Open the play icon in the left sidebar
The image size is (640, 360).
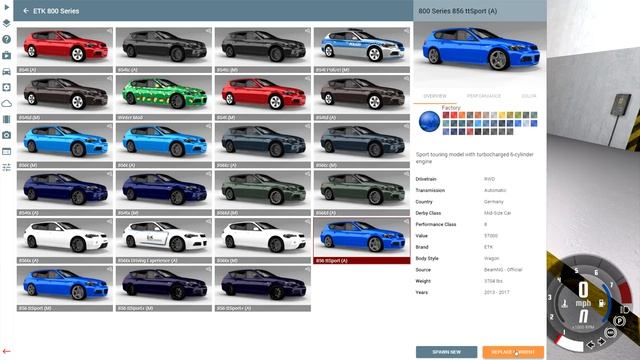tap(7, 7)
